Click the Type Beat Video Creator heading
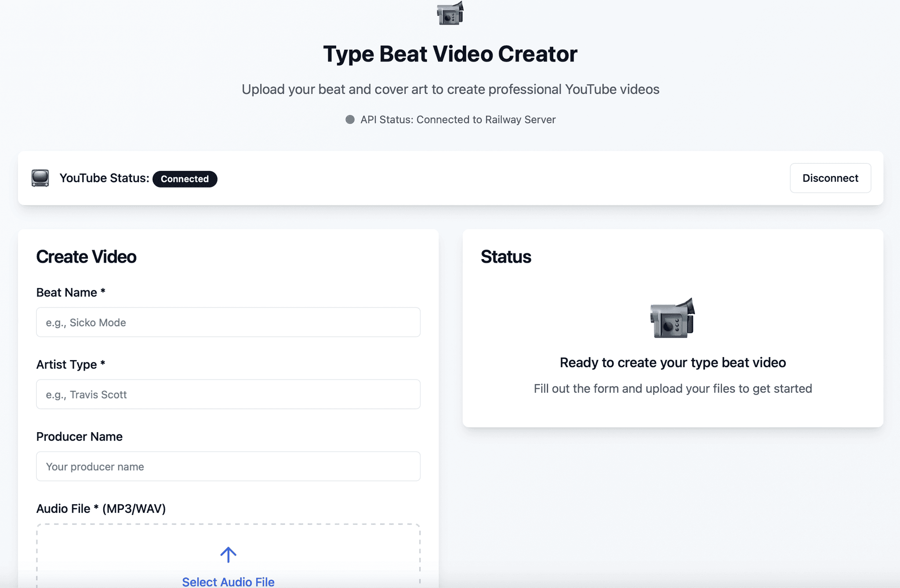 point(450,54)
